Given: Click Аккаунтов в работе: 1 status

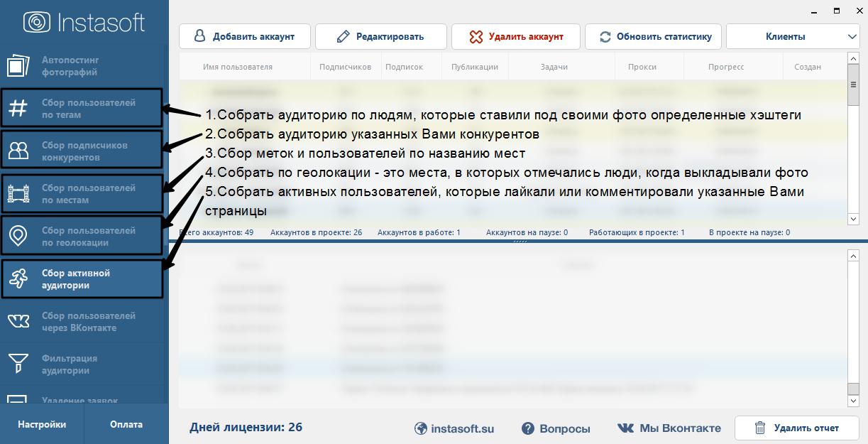Looking at the screenshot, I should pyautogui.click(x=419, y=232).
